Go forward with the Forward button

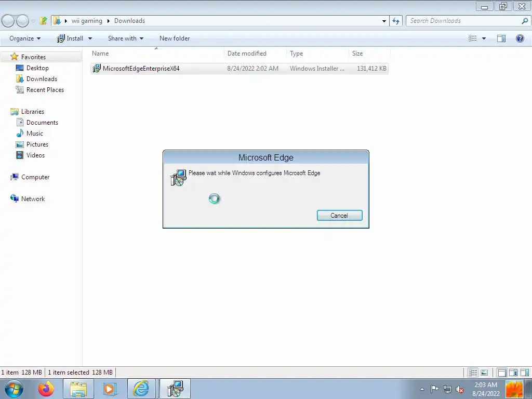22,21
